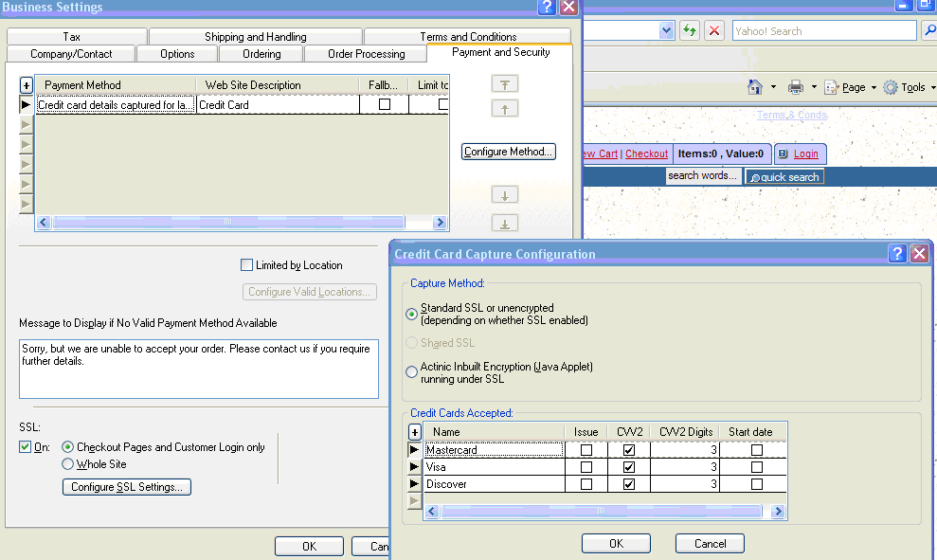This screenshot has height=560, width=937.
Task: Click the Configure SSL Settings button
Action: 127,487
